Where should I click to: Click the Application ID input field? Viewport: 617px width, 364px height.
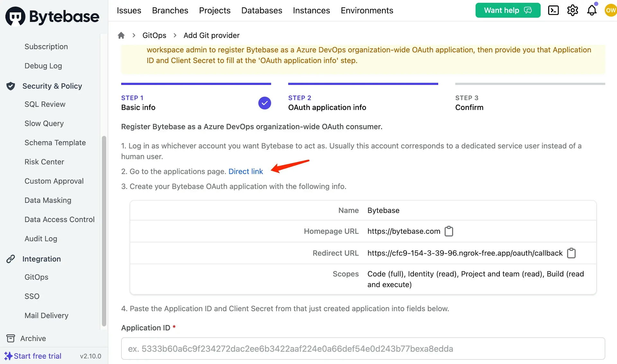coord(363,349)
